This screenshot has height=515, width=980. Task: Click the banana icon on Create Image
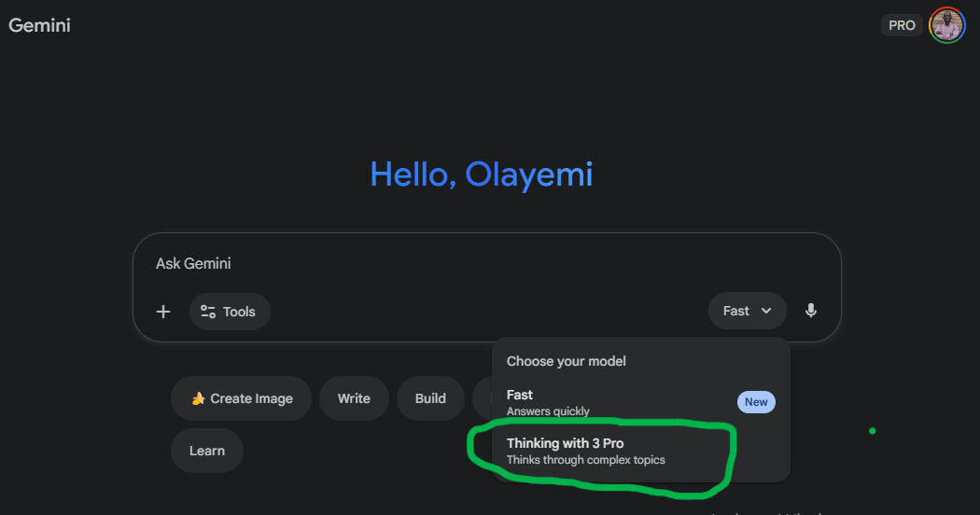198,398
